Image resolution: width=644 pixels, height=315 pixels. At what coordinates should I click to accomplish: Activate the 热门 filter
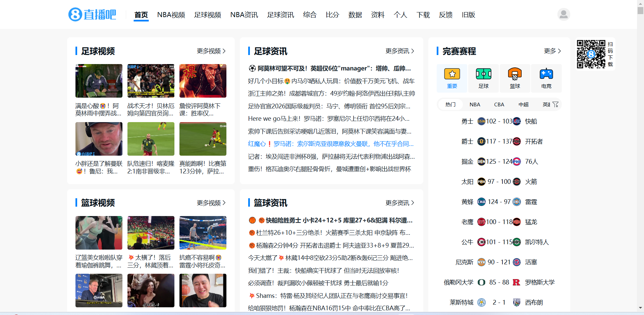pyautogui.click(x=450, y=104)
